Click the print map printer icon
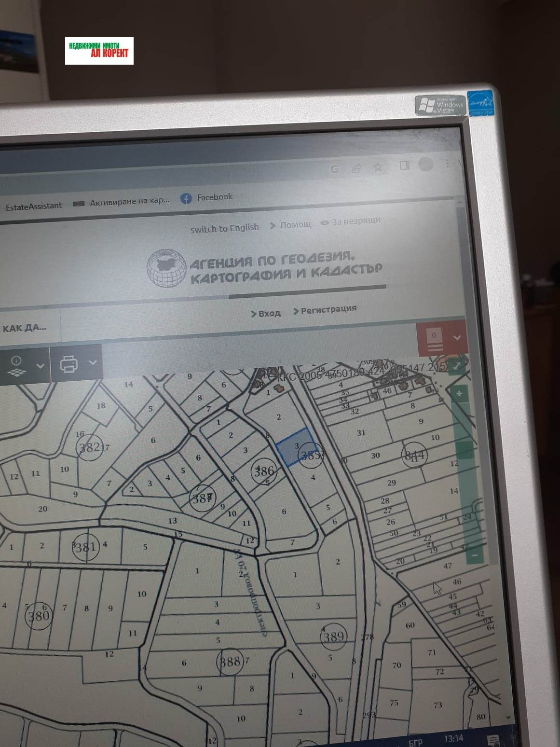560x747 pixels. click(x=68, y=364)
